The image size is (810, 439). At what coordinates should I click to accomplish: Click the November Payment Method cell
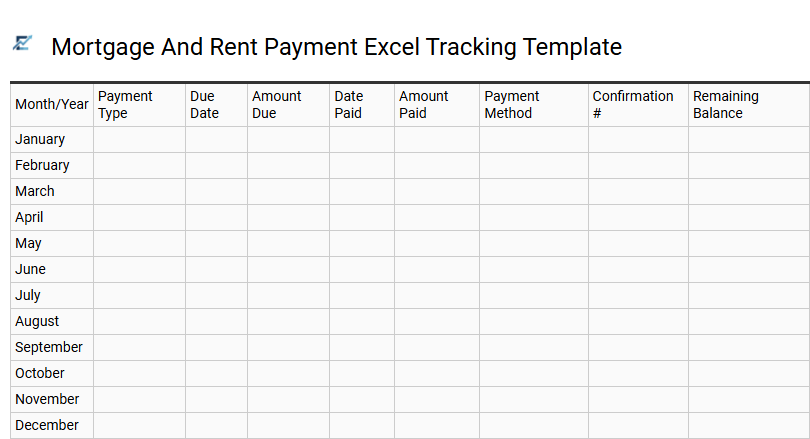pyautogui.click(x=534, y=399)
